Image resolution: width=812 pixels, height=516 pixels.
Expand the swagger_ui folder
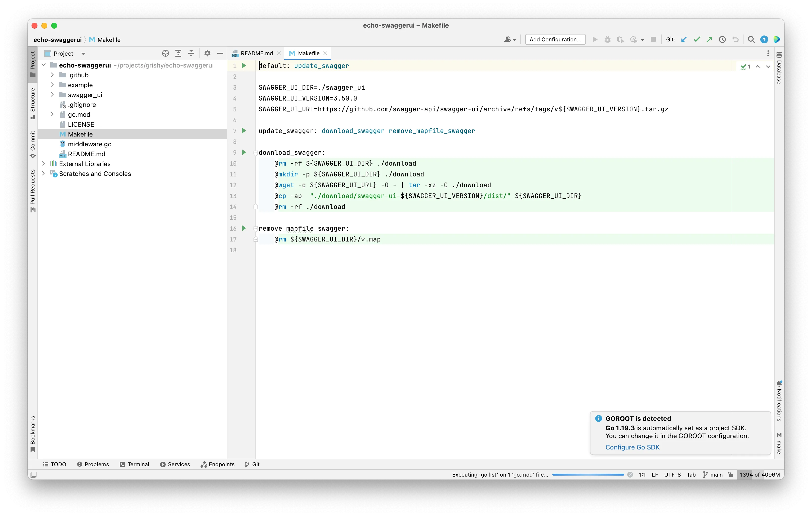tap(52, 95)
